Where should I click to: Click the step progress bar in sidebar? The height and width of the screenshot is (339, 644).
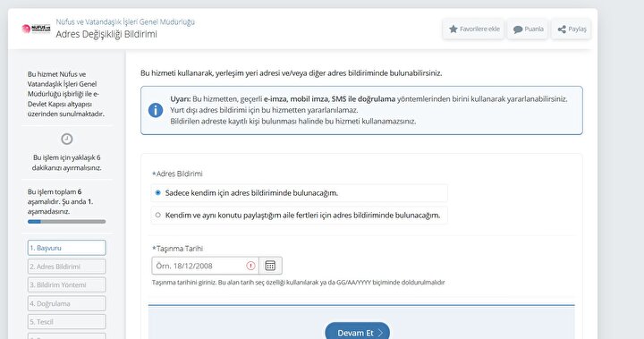coord(66,222)
